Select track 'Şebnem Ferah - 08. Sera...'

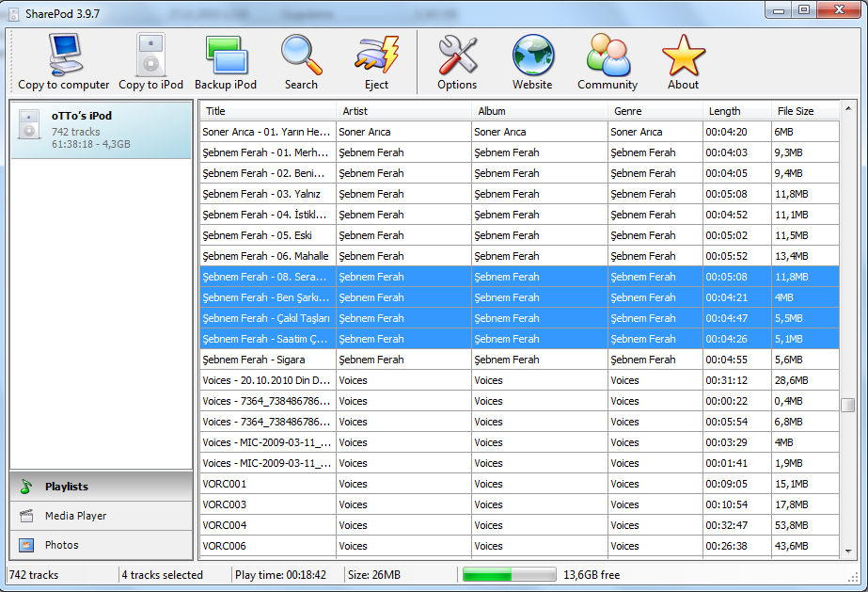268,277
